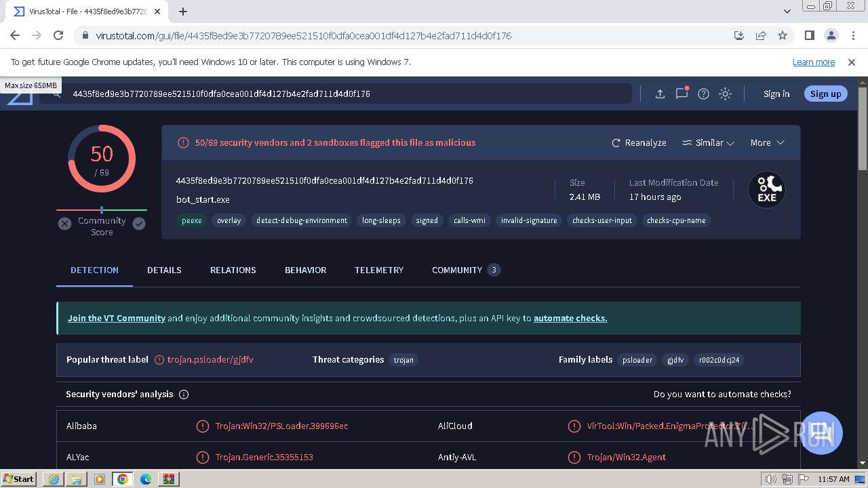The width and height of the screenshot is (868, 488).
Task: Expand the Similar dropdown
Action: [x=708, y=143]
